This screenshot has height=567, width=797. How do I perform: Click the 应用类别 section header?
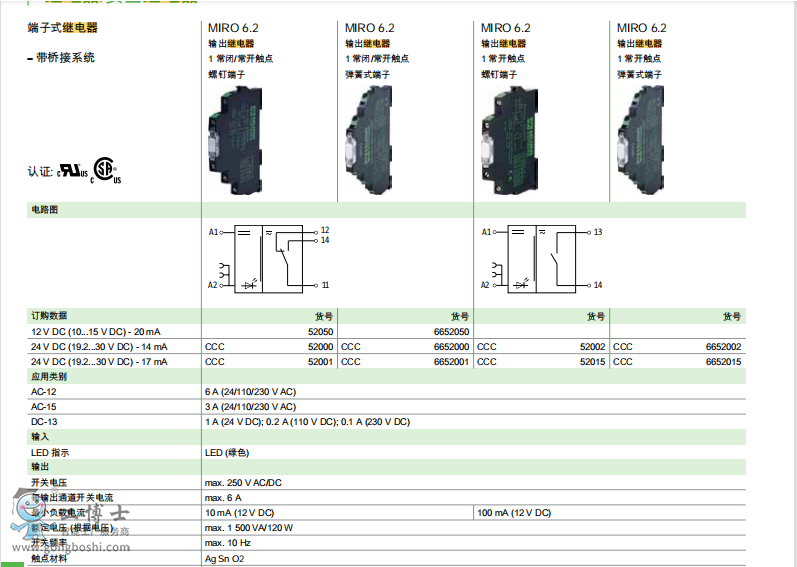pyautogui.click(x=49, y=377)
